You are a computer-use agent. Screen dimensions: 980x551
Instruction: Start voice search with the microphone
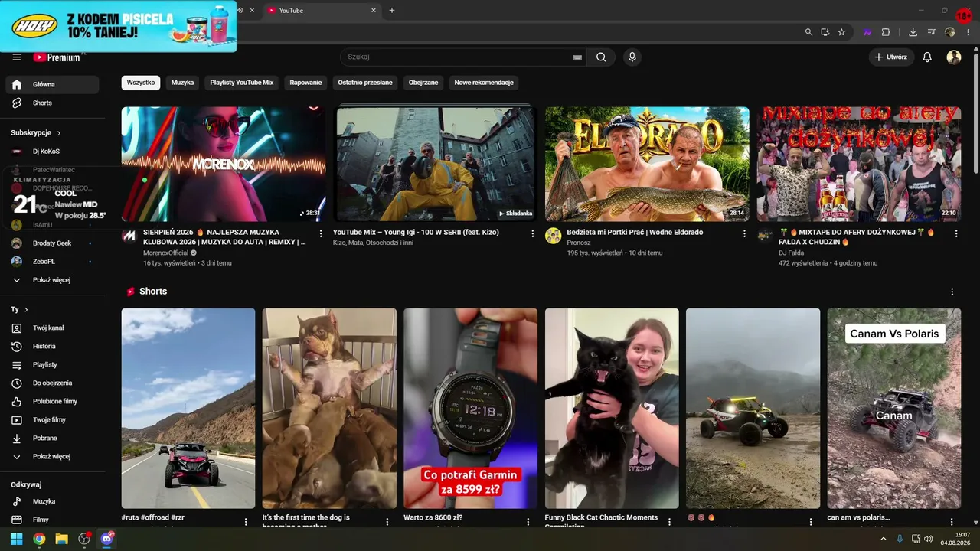tap(632, 57)
